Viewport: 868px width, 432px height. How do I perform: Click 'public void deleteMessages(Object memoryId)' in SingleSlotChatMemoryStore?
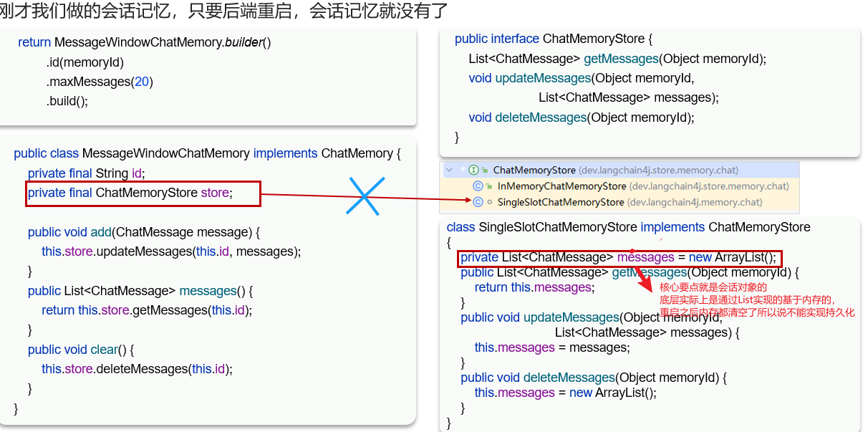(x=594, y=378)
